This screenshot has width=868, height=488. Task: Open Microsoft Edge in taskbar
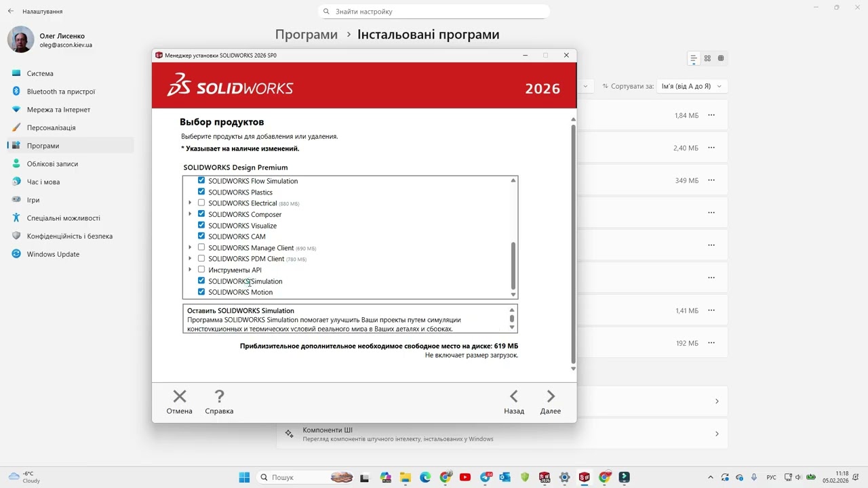425,477
